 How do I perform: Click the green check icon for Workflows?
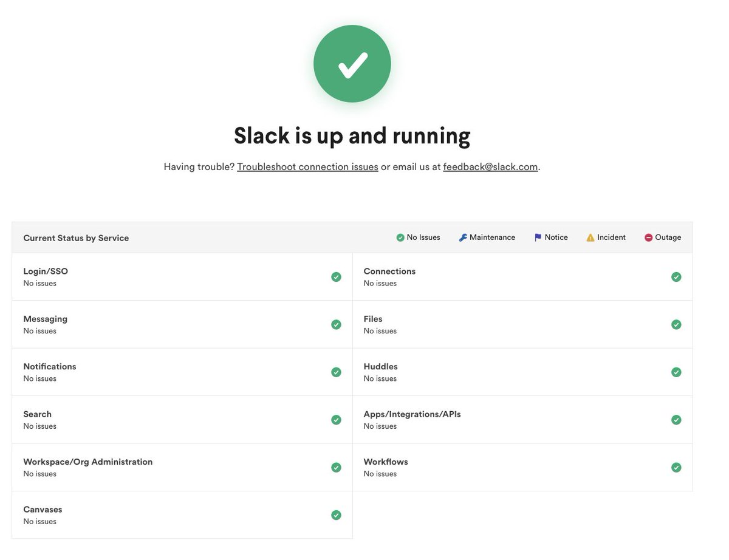tap(676, 468)
